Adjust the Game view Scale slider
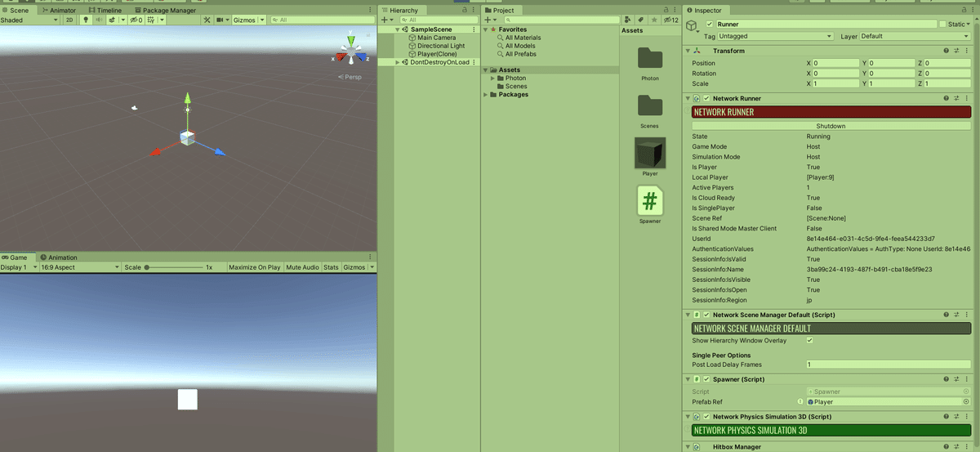This screenshot has height=452, width=980. 173,267
